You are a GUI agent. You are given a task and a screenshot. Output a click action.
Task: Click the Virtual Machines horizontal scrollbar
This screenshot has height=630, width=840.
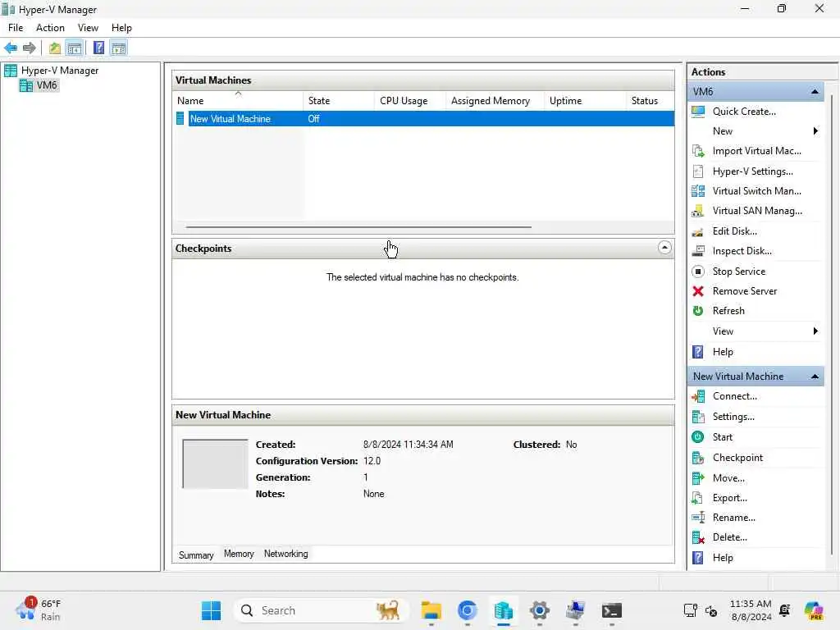click(x=358, y=227)
